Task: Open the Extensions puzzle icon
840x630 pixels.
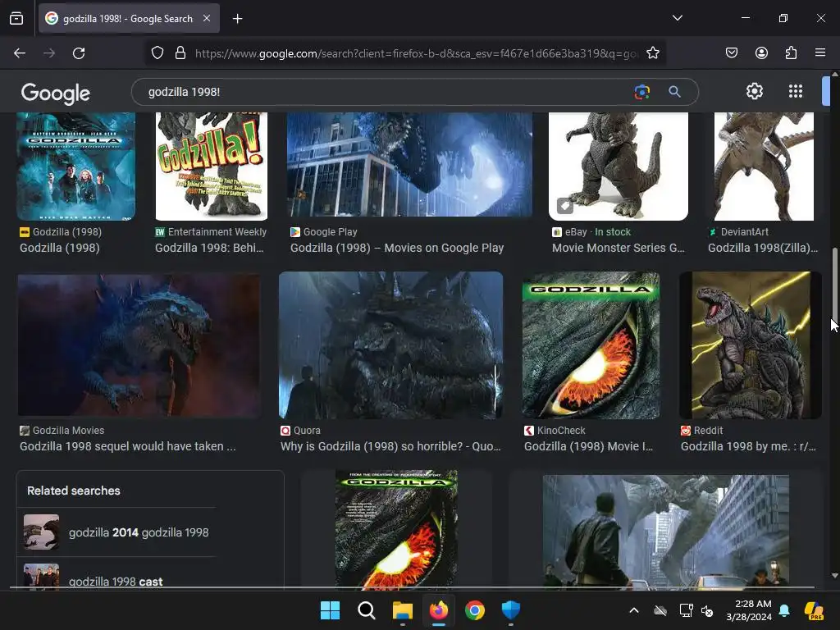Action: point(791,53)
